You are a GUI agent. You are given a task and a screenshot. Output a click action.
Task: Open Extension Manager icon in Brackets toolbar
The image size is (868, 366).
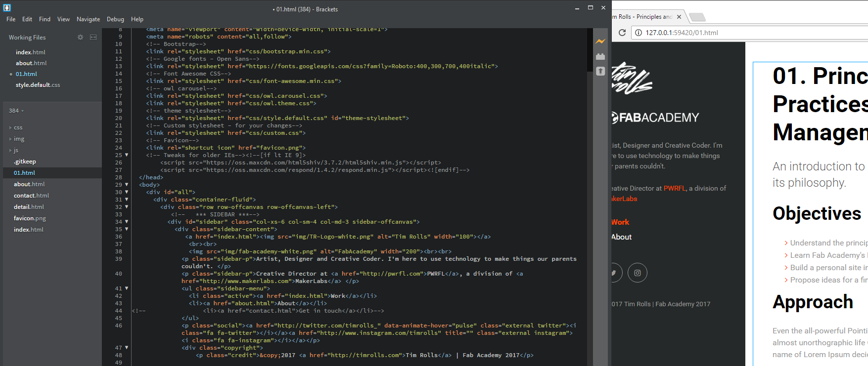click(x=600, y=56)
